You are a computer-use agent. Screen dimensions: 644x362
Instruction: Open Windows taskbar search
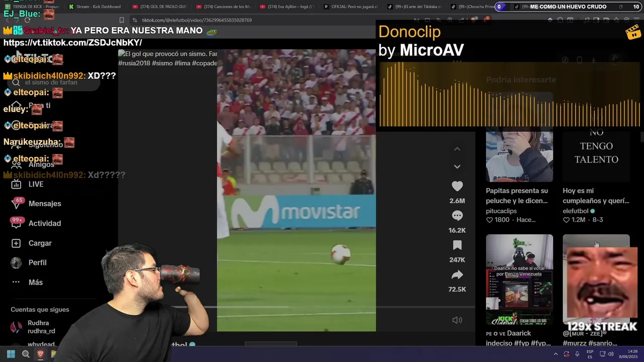click(x=26, y=354)
